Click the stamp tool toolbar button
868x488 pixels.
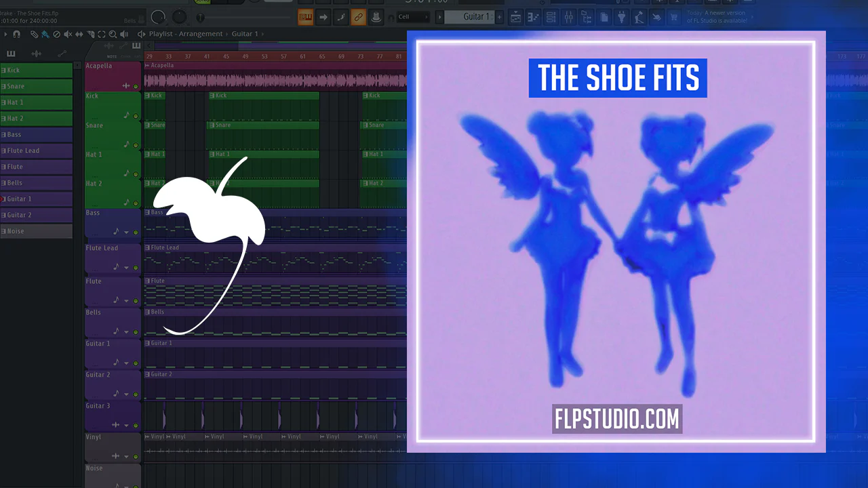point(375,17)
